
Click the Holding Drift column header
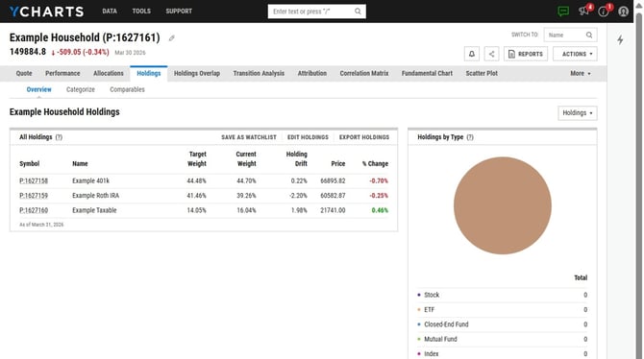tap(297, 158)
